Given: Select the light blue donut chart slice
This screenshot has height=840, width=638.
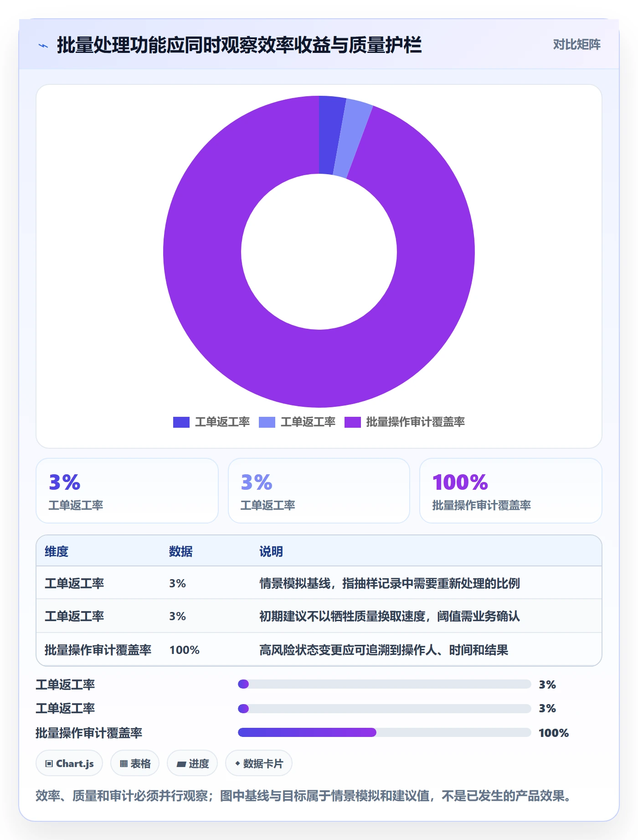Looking at the screenshot, I should 352,139.
